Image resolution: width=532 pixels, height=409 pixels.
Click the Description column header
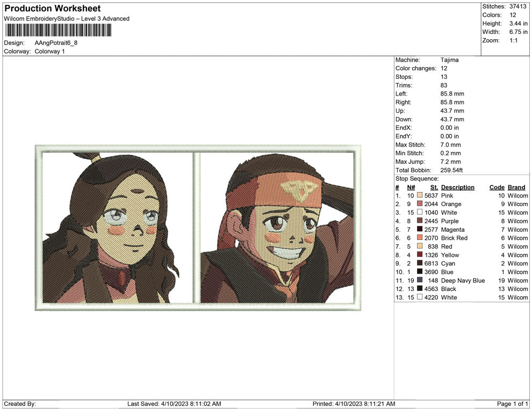click(x=458, y=187)
